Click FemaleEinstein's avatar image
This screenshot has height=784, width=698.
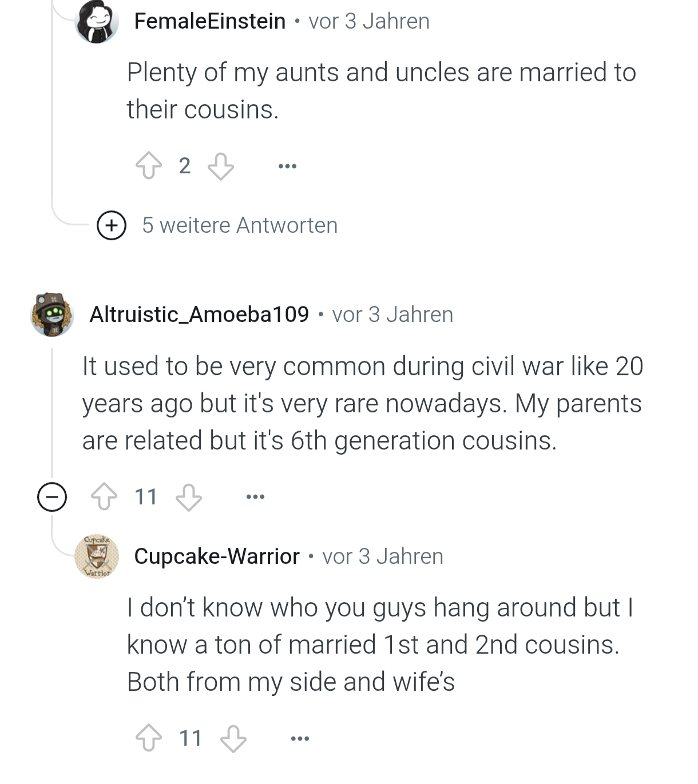(x=97, y=22)
